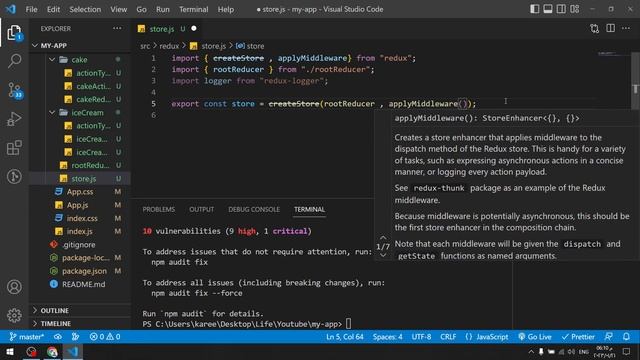Open the View menu
The height and width of the screenshot is (360, 640).
coord(118,9)
